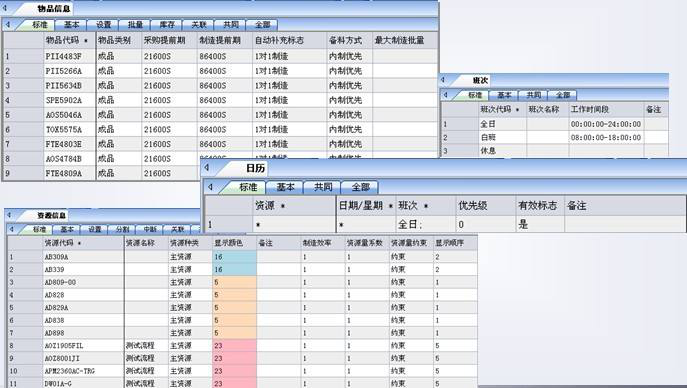Switch to 关联 tab in 资源信息 window
Screen dimensions: 687x388
(177, 229)
